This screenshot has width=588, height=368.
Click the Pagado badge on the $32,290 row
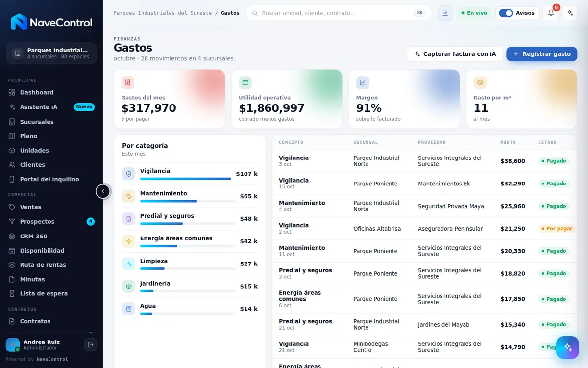point(554,184)
